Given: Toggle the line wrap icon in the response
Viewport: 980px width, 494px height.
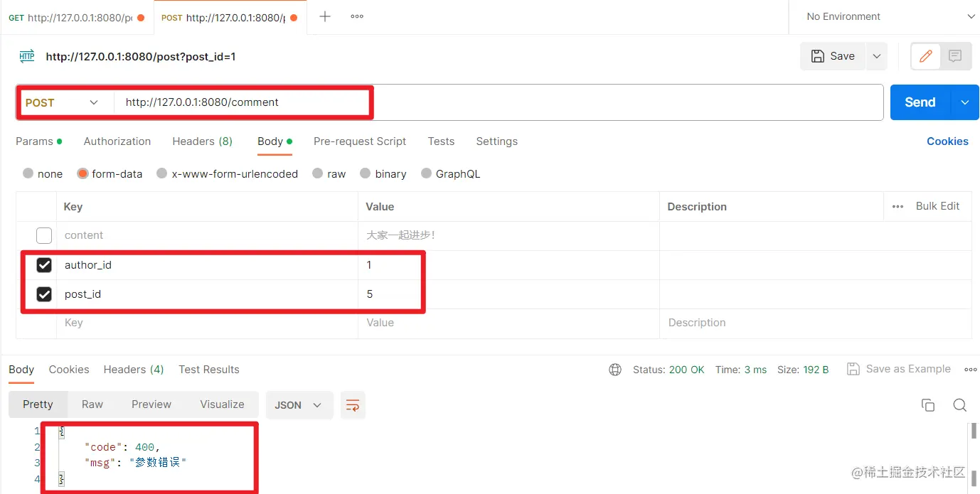Looking at the screenshot, I should coord(353,405).
